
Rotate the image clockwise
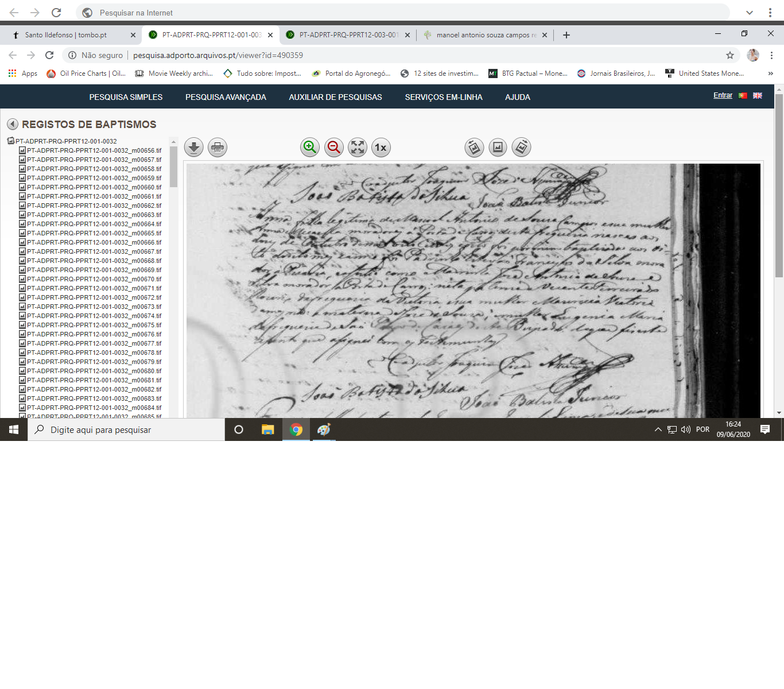click(x=521, y=148)
